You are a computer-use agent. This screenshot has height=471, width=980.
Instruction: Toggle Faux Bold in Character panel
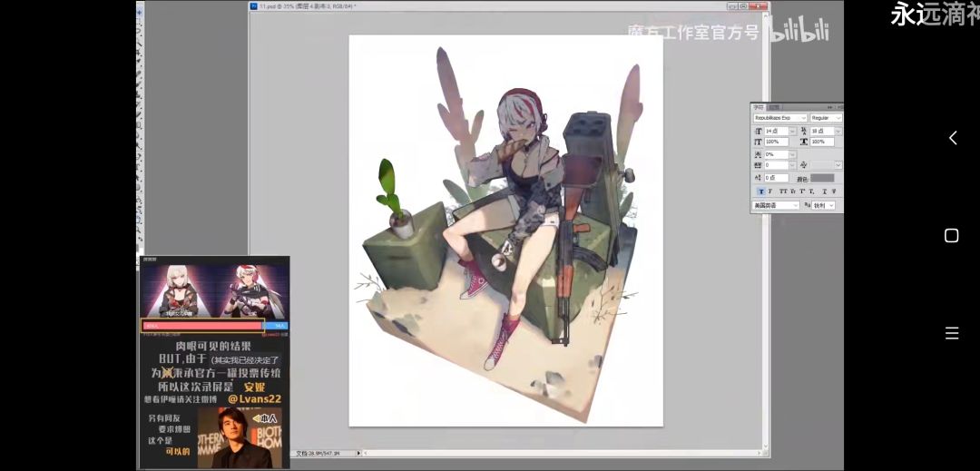click(761, 191)
